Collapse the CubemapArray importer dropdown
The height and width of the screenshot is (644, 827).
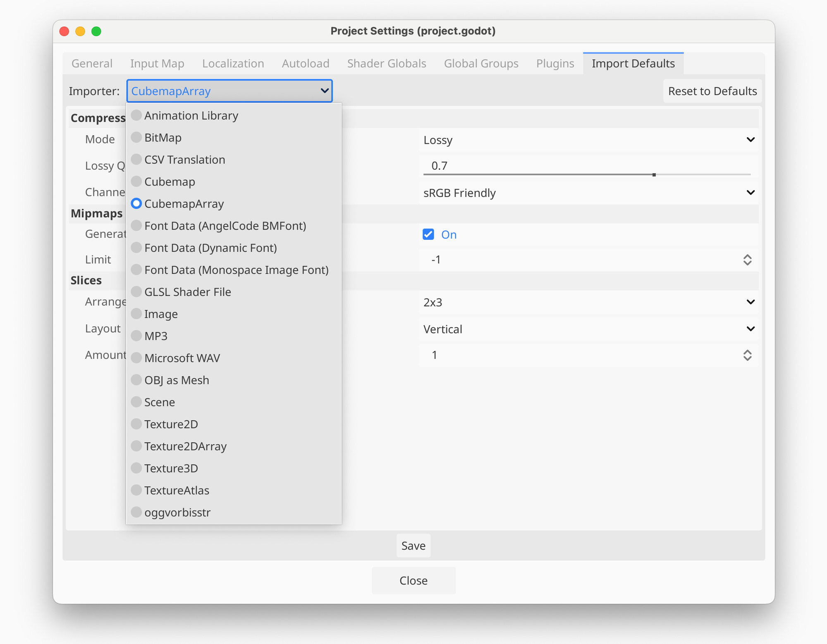[x=229, y=91]
